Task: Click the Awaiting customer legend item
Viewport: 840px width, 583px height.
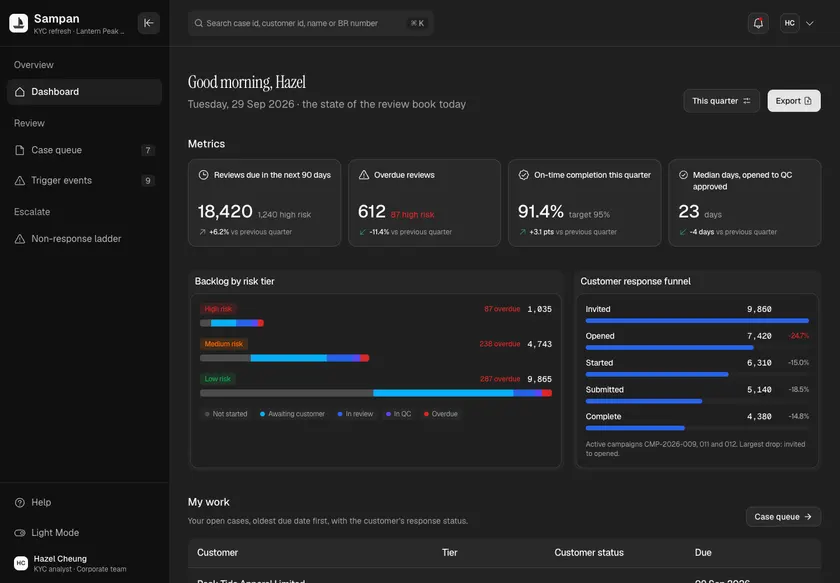Action: click(x=292, y=414)
